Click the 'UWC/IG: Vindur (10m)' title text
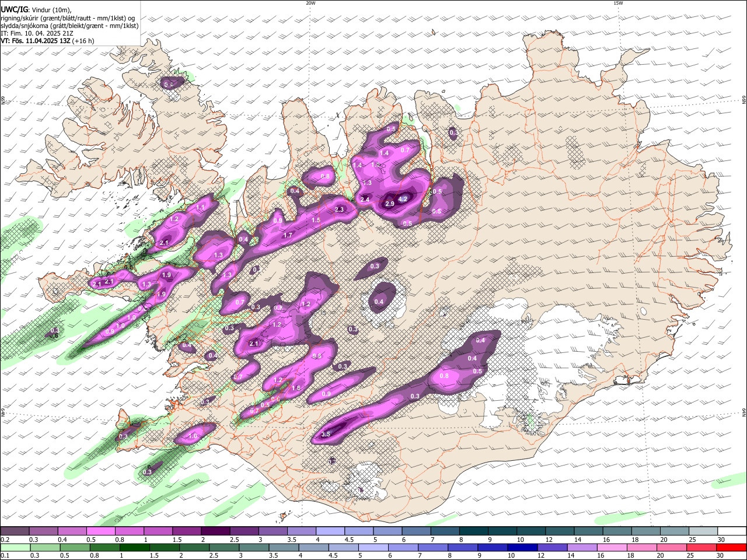This screenshot has width=747, height=560. click(x=36, y=10)
